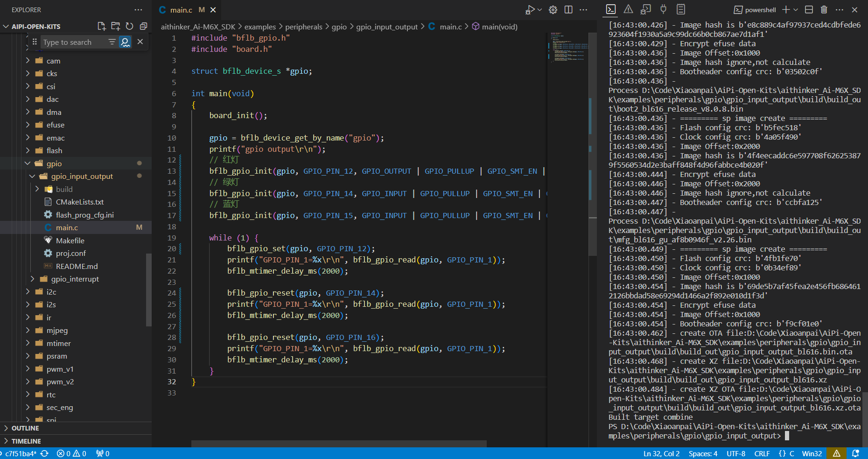The image size is (868, 459).
Task: Change line ending via CRLF item
Action: click(x=762, y=453)
